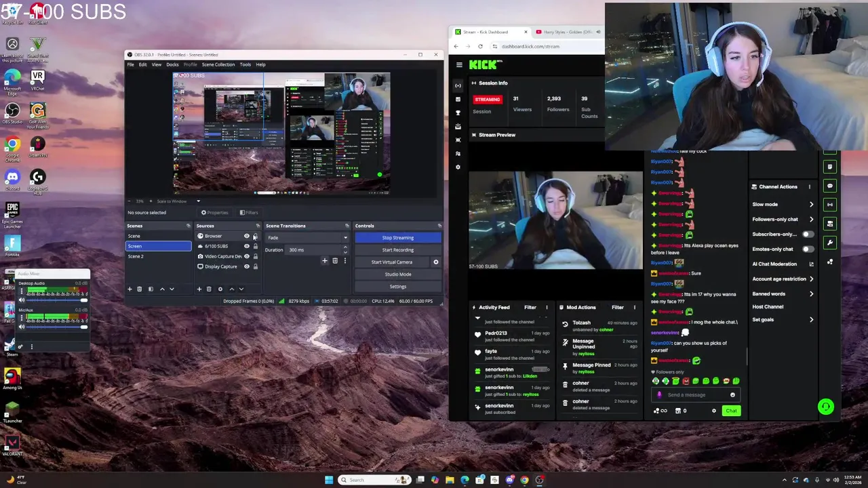The width and height of the screenshot is (868, 488).
Task: Click taskbar Search box
Action: [x=376, y=480]
